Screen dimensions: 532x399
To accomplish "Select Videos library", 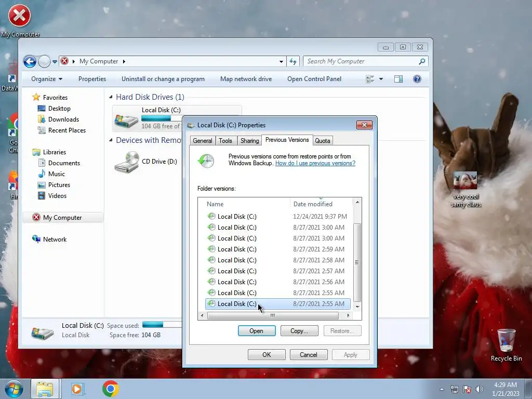I will [52, 196].
